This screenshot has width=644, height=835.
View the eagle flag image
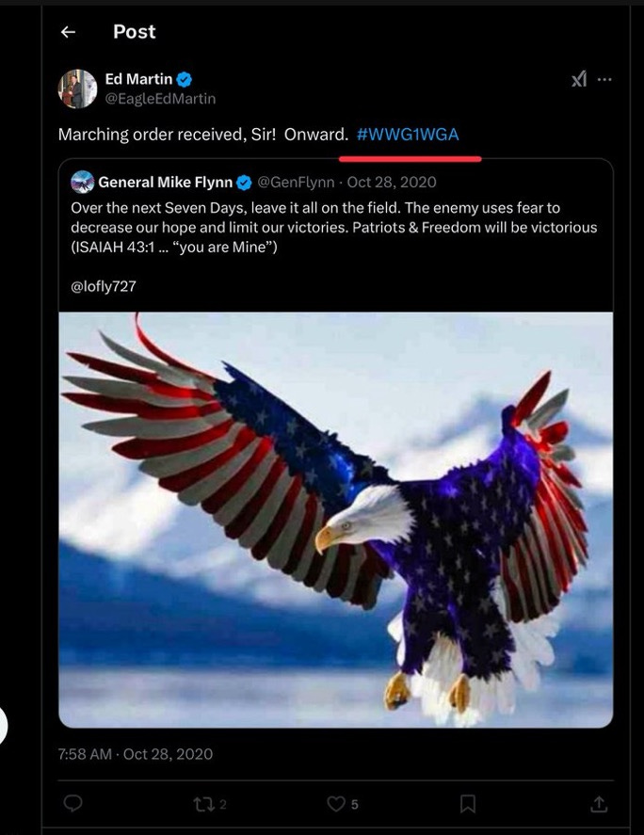(x=335, y=520)
